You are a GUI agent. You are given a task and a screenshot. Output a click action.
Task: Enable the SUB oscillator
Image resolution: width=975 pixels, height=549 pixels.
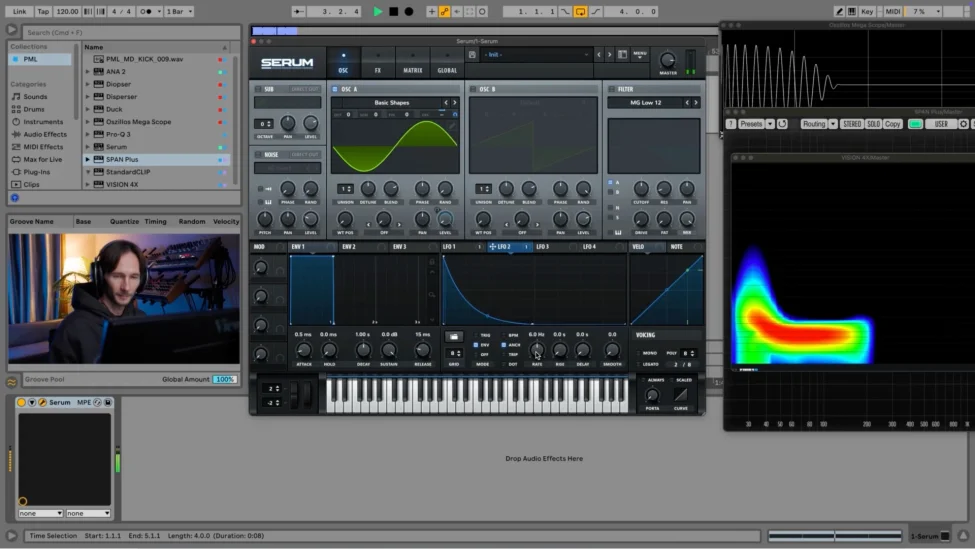tap(257, 89)
